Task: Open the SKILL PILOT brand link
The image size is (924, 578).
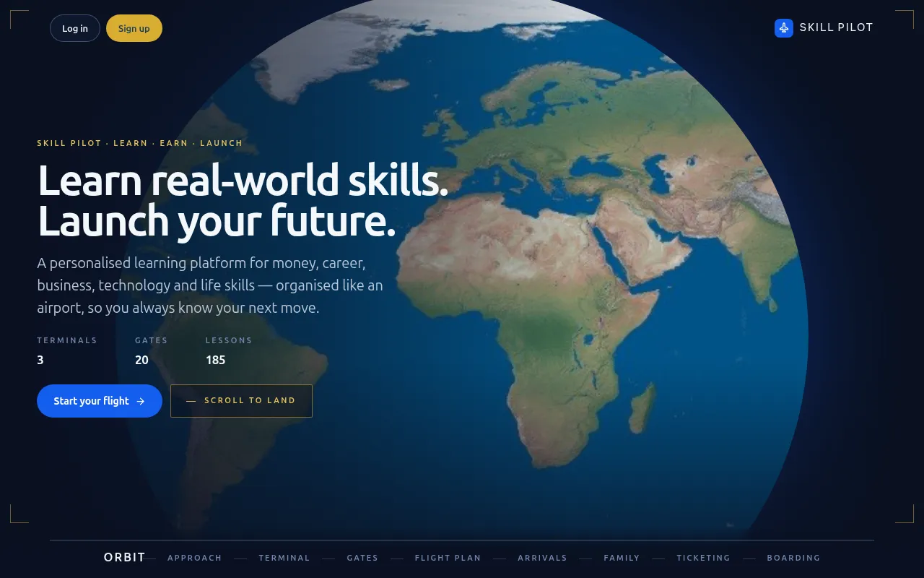Action: tap(824, 28)
